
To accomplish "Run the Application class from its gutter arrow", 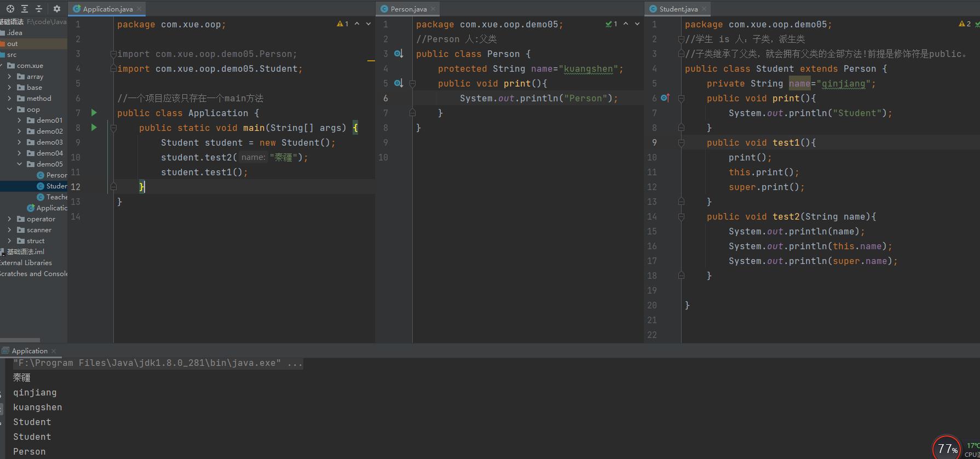I will pos(94,113).
